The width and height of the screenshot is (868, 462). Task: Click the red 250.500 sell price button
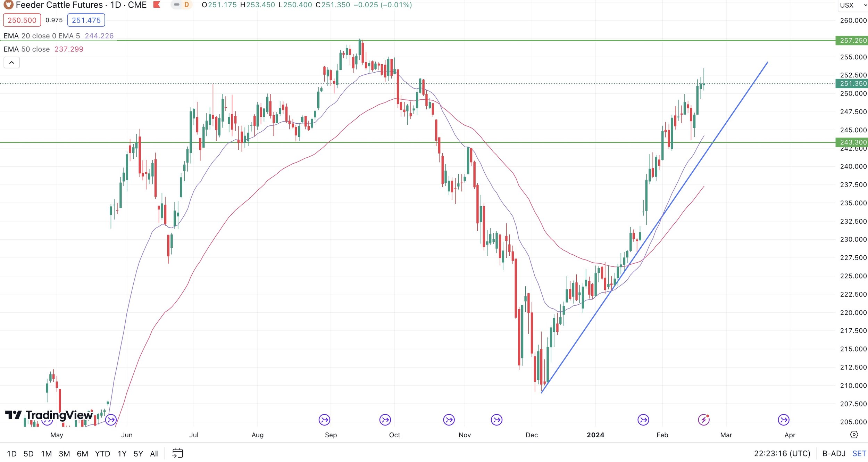click(x=22, y=20)
